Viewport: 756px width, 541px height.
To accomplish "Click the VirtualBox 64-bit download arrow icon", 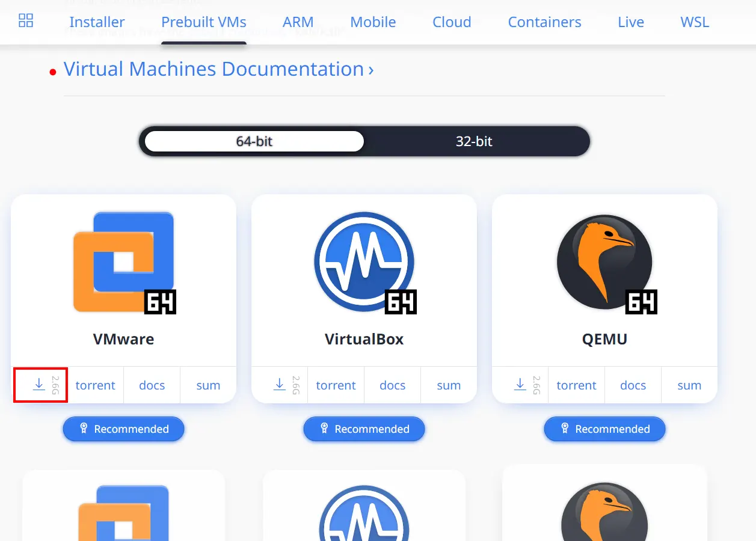I will click(x=280, y=385).
